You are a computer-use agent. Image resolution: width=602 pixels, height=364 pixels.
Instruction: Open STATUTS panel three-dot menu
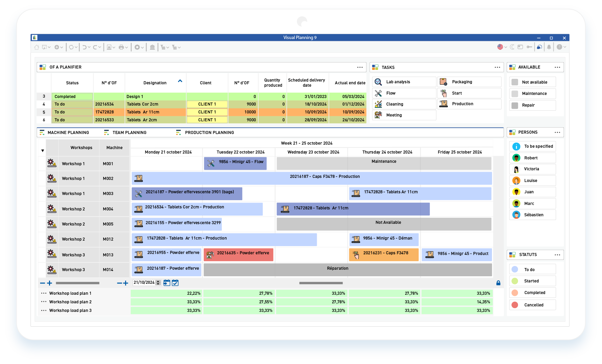click(x=557, y=255)
